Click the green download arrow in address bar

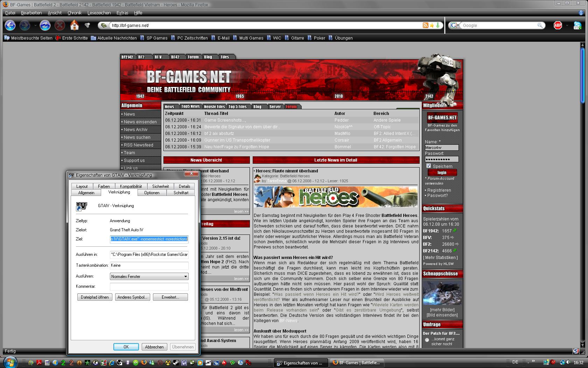(x=438, y=25)
